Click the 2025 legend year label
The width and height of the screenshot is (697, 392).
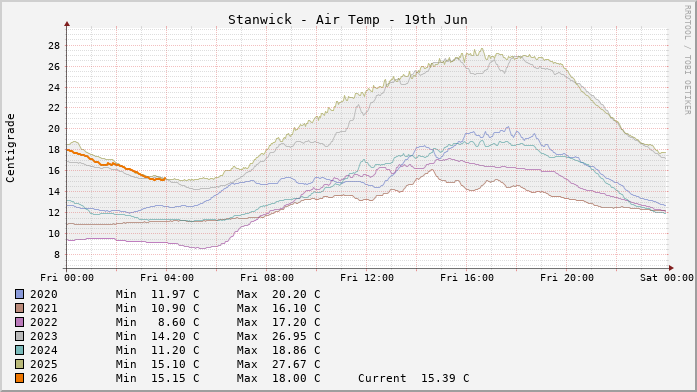point(44,364)
